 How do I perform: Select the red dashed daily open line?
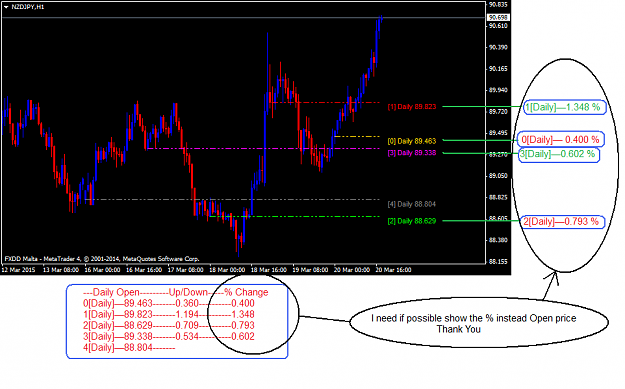point(325,102)
